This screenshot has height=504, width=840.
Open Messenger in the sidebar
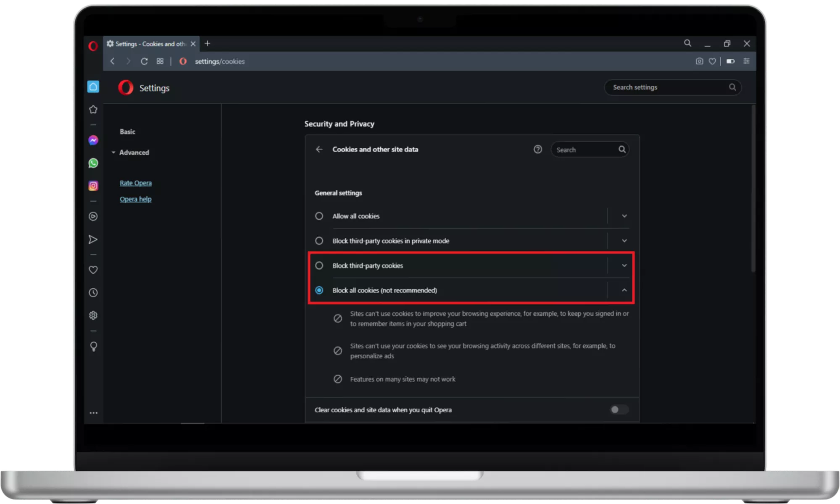point(93,140)
